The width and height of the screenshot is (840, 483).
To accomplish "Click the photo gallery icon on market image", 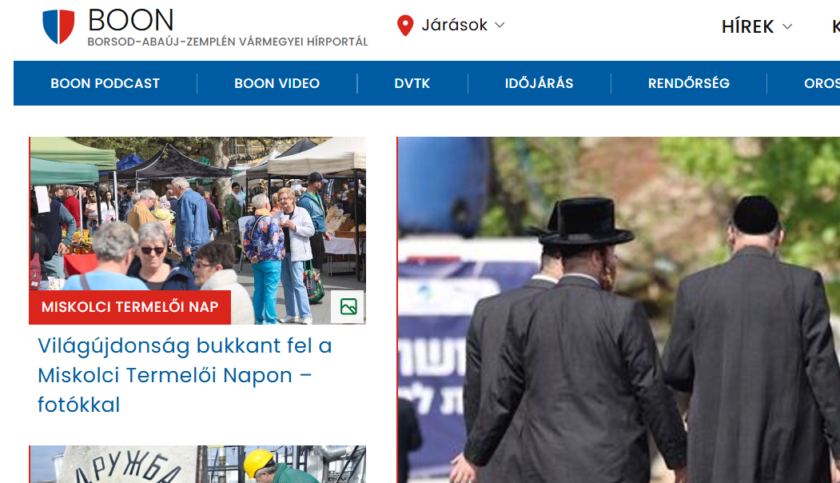I will tap(348, 307).
